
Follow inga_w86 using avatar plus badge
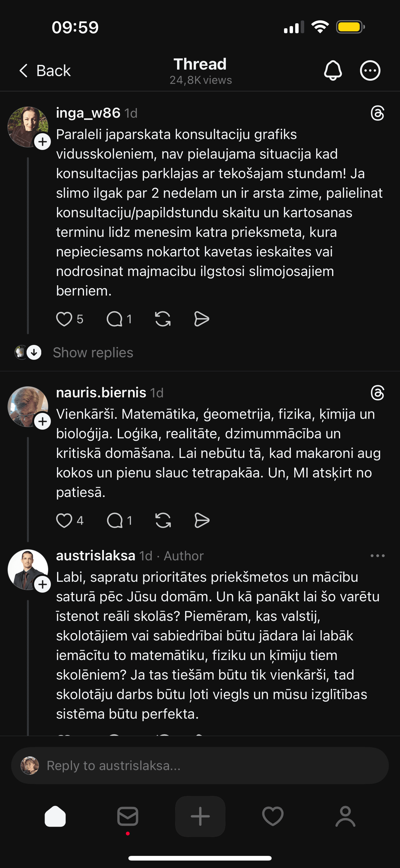(x=42, y=142)
